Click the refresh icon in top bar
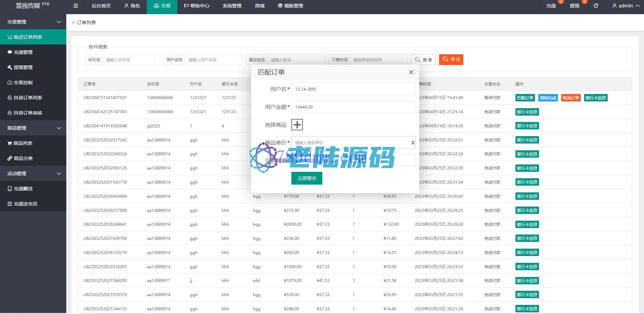Image resolution: width=644 pixels, height=314 pixels. click(596, 6)
